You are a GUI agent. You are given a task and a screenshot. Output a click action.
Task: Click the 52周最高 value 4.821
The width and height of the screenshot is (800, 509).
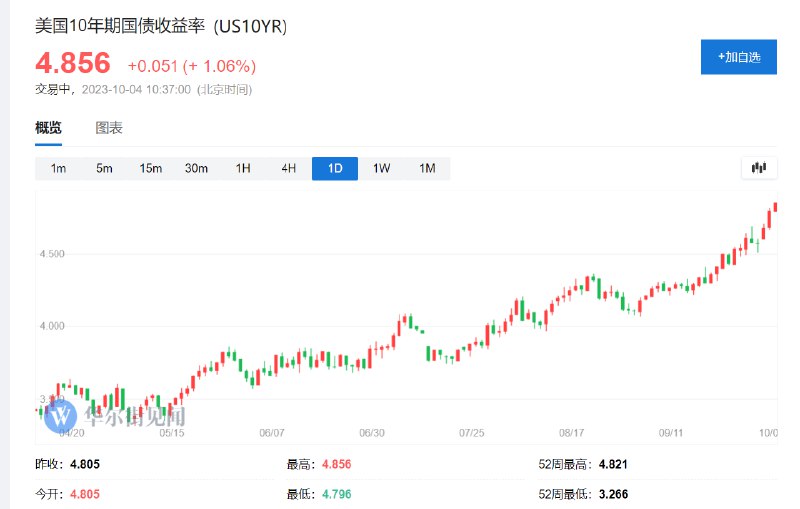tap(613, 464)
